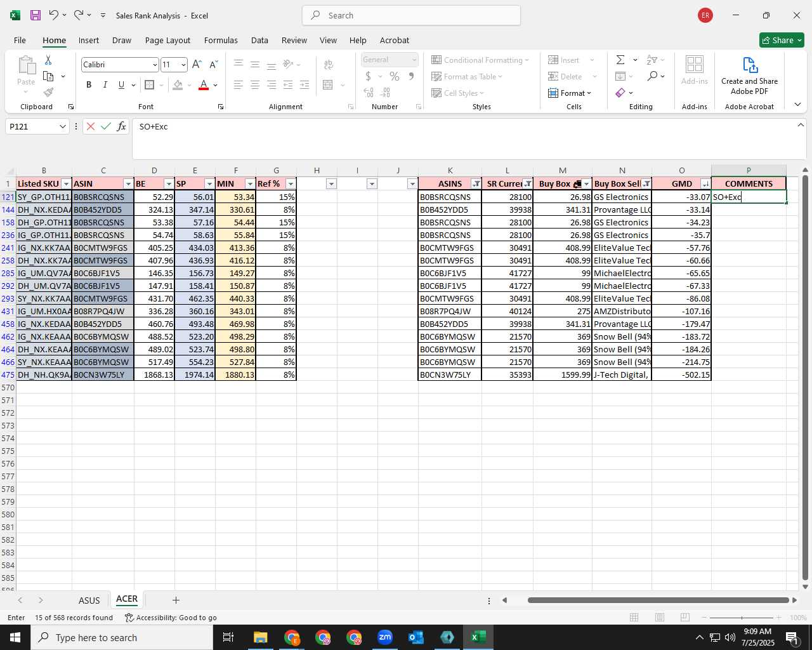Image resolution: width=812 pixels, height=650 pixels.
Task: Switch to the Insert ribbon tab
Action: point(89,40)
